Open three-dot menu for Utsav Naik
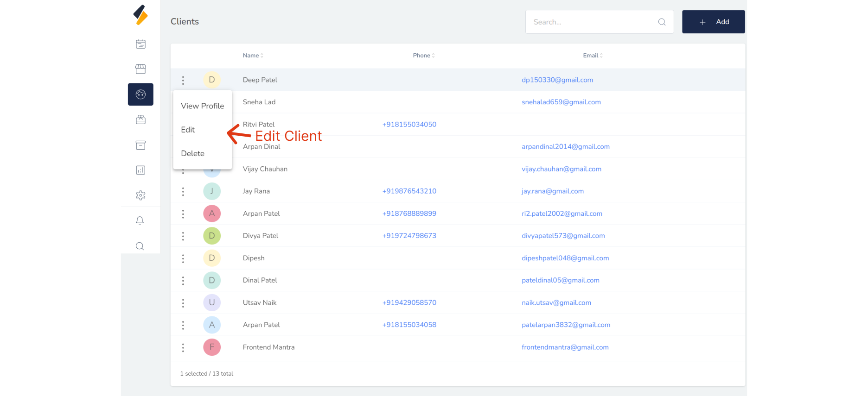The height and width of the screenshot is (396, 868). click(183, 303)
